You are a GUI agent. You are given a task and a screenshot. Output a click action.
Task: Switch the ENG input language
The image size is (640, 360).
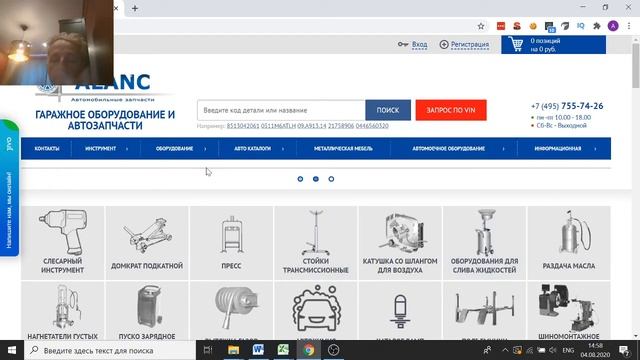click(x=568, y=350)
